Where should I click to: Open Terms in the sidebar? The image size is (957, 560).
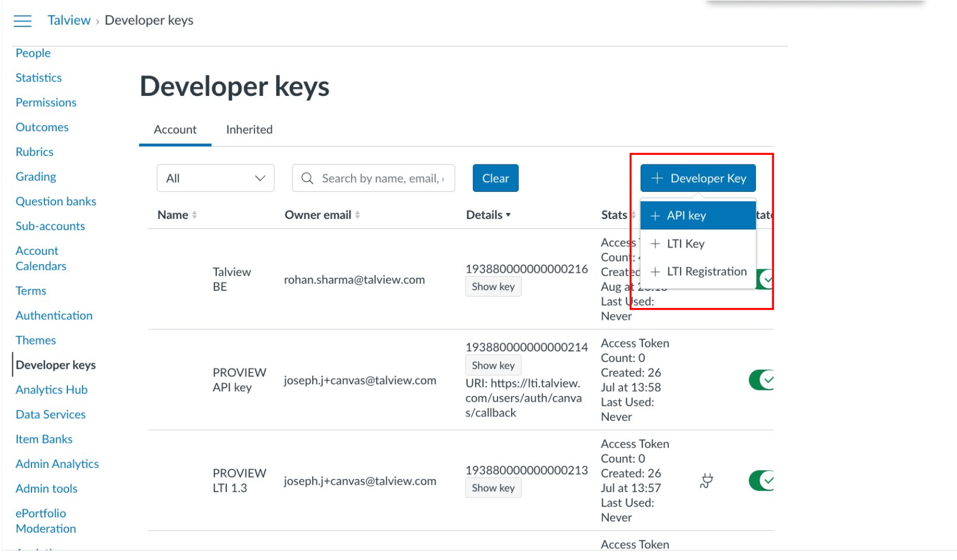(x=31, y=291)
